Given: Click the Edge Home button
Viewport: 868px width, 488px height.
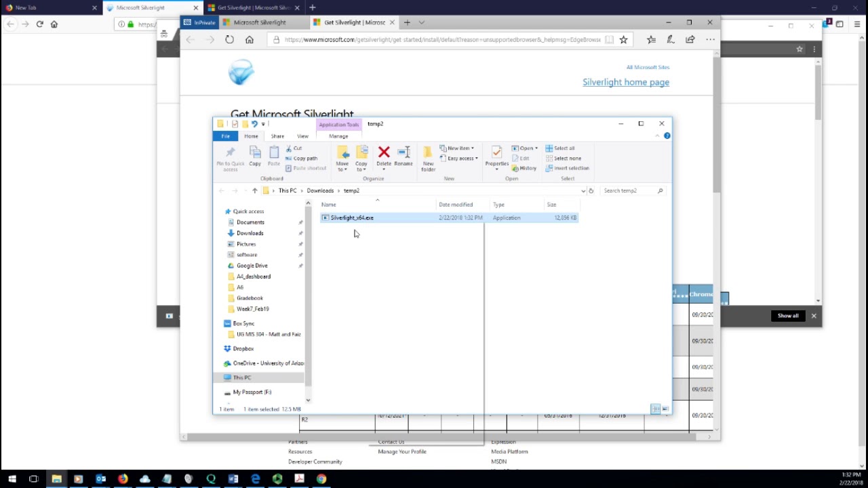Looking at the screenshot, I should pos(250,40).
